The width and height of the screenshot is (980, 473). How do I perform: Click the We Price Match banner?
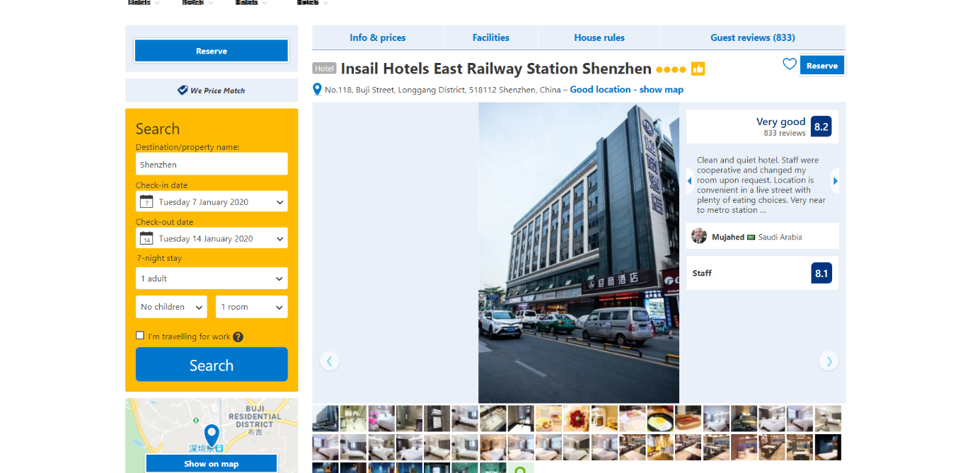[212, 90]
